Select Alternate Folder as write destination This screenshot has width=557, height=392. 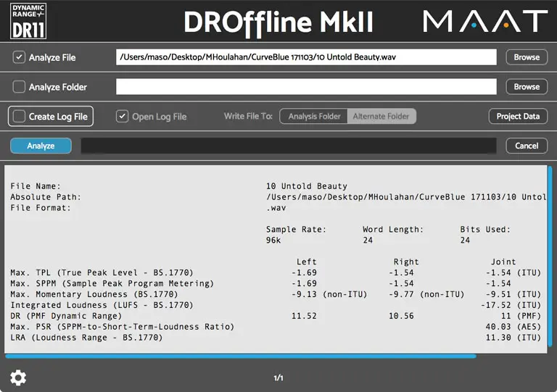coord(381,117)
